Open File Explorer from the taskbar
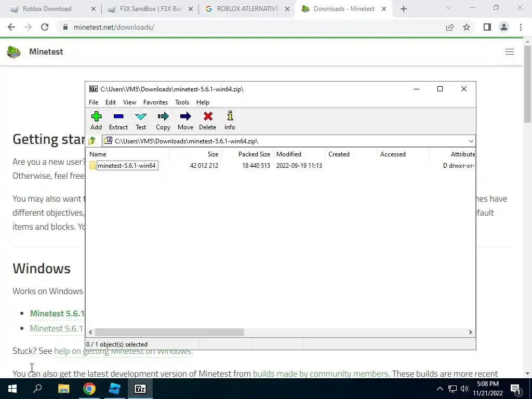The width and height of the screenshot is (532, 399). pyautogui.click(x=63, y=389)
